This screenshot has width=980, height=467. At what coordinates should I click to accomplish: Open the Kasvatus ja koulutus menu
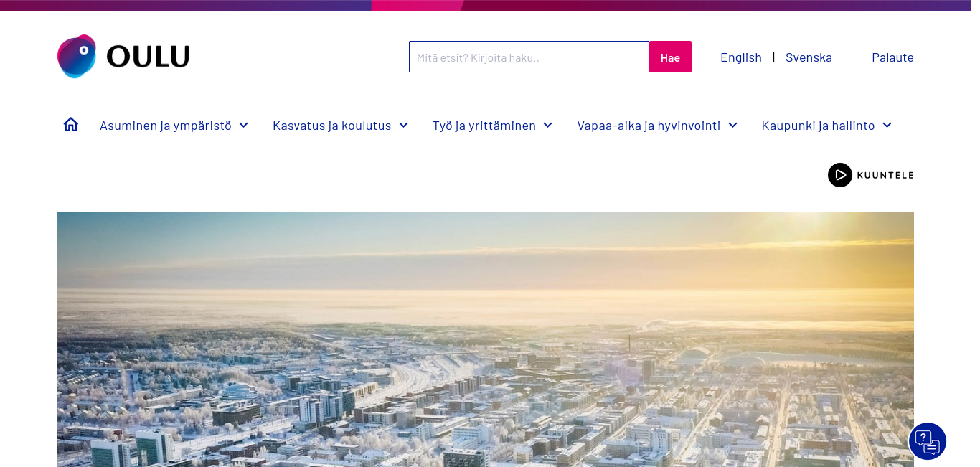click(332, 126)
